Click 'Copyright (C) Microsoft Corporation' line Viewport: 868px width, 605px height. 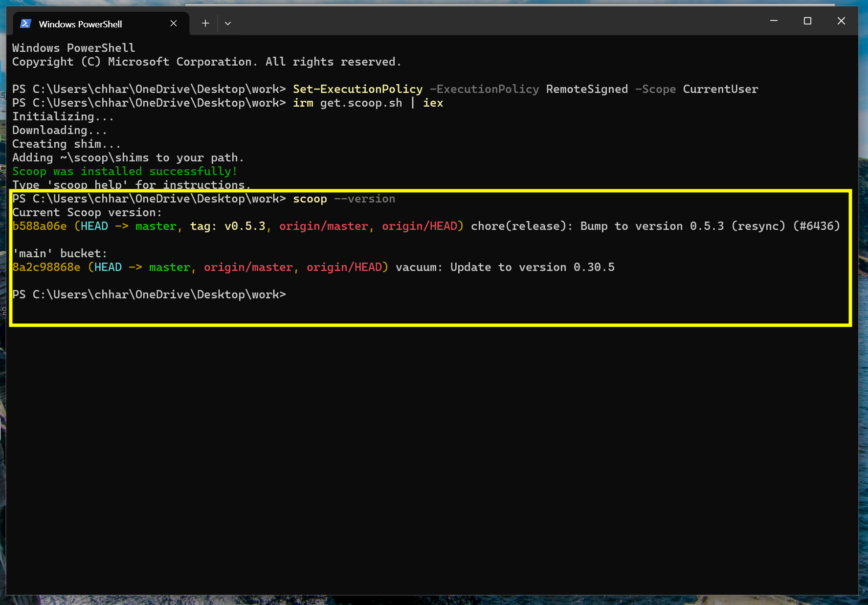tap(207, 62)
